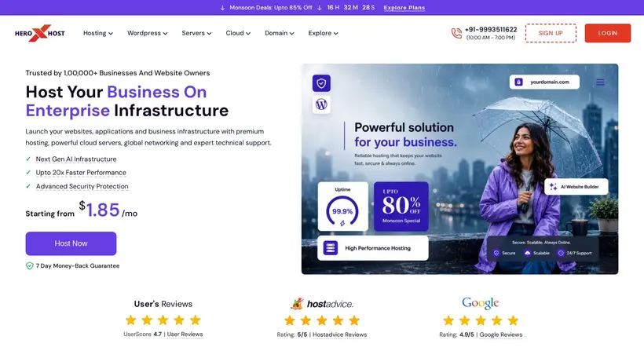Viewport: 644px width, 362px height.
Task: Click the 7 Day Money-Back Guarantee text
Action: [78, 266]
